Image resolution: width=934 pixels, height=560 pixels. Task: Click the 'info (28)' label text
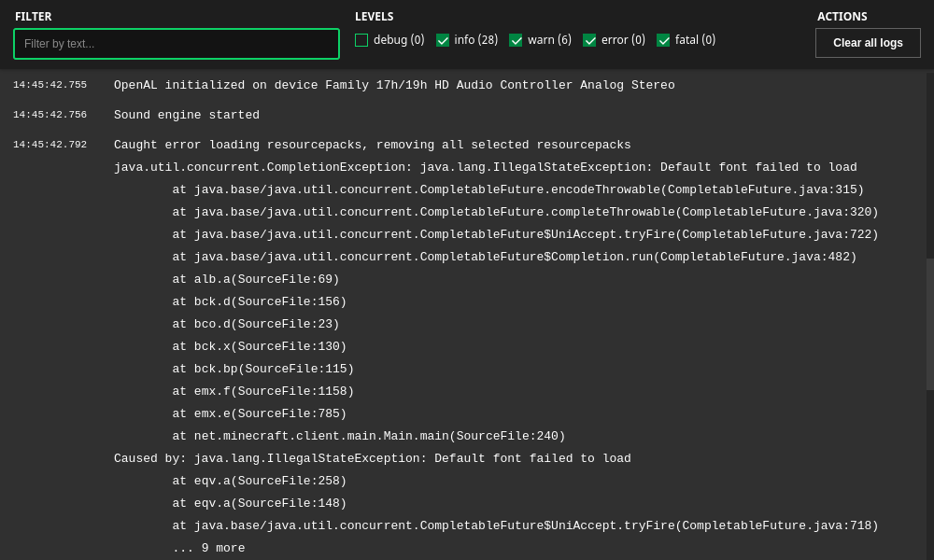pos(476,40)
